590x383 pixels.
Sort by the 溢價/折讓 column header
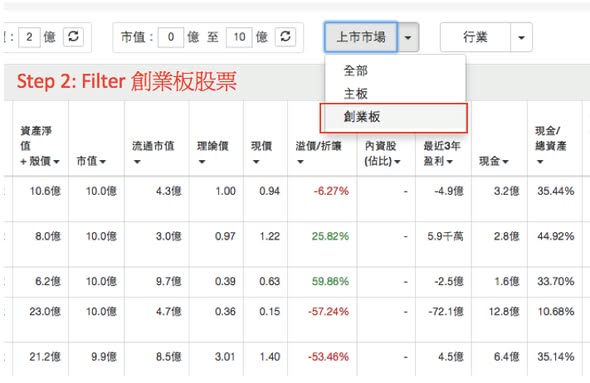pyautogui.click(x=318, y=153)
